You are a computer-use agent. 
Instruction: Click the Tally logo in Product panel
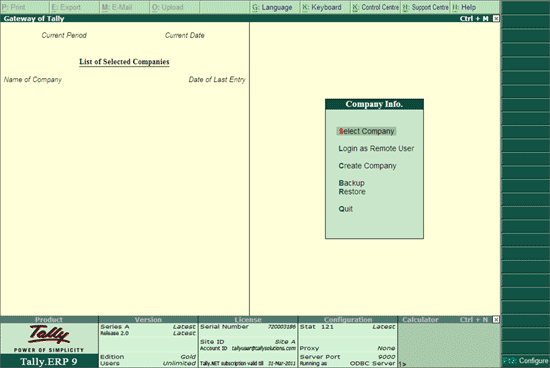49,334
